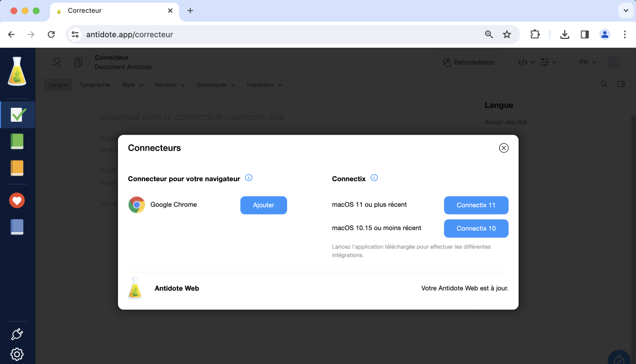Open the Correcteur checkmark icon in sidebar
636x364 pixels.
click(x=18, y=114)
